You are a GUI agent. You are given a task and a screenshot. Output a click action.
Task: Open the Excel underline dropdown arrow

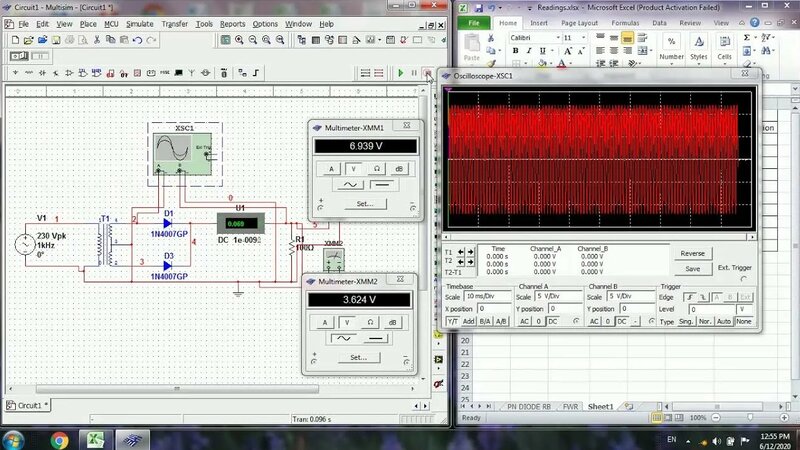[x=552, y=51]
